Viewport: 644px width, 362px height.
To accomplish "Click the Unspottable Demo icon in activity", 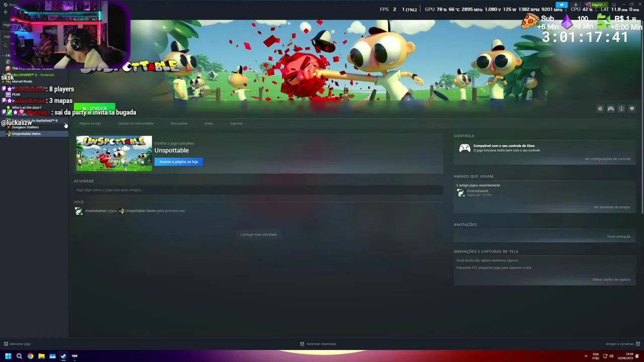I will (x=121, y=211).
